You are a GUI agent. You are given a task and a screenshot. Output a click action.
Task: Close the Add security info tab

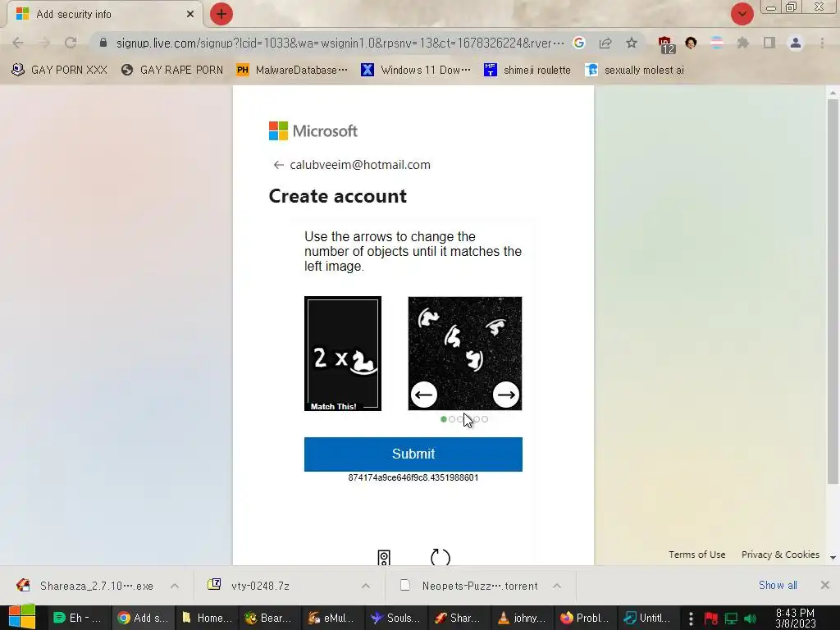[190, 15]
